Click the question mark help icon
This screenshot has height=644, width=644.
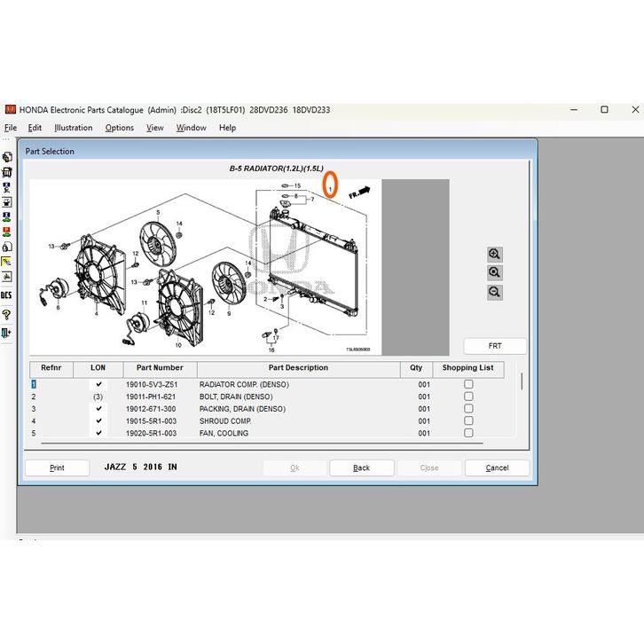click(6, 314)
